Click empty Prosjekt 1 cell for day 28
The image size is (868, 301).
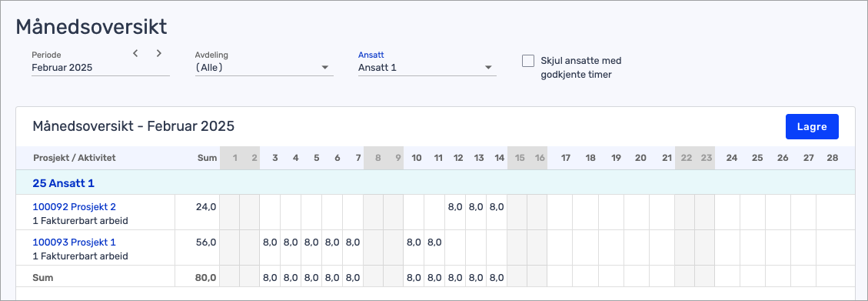833,248
